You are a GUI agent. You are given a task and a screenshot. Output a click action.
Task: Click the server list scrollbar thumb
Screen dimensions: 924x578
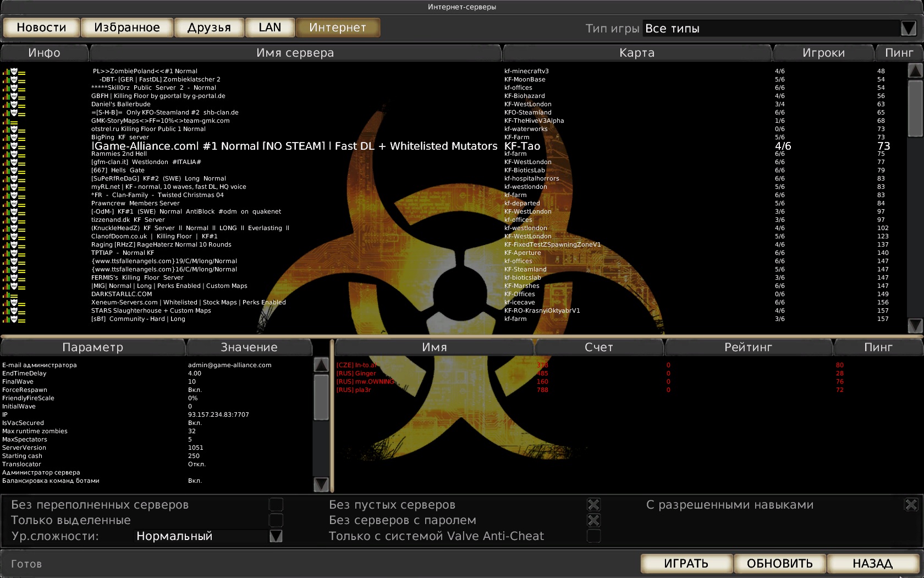tap(915, 108)
